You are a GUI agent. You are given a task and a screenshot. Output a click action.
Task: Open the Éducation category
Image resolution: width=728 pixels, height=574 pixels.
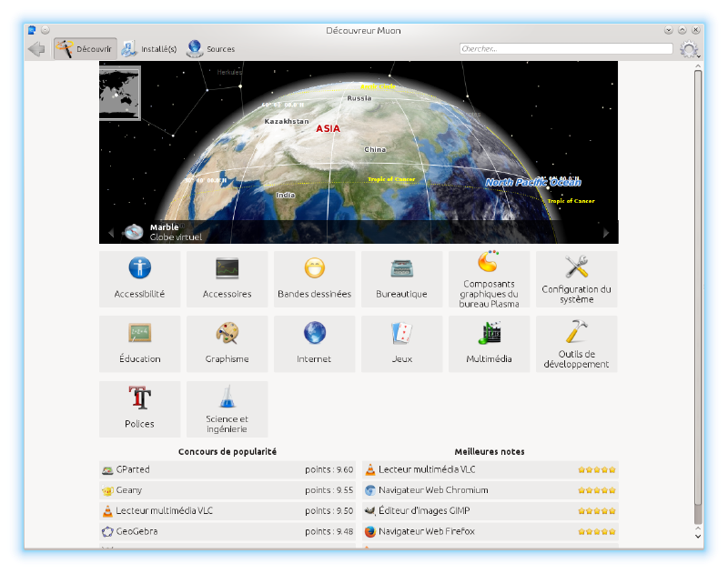(140, 344)
